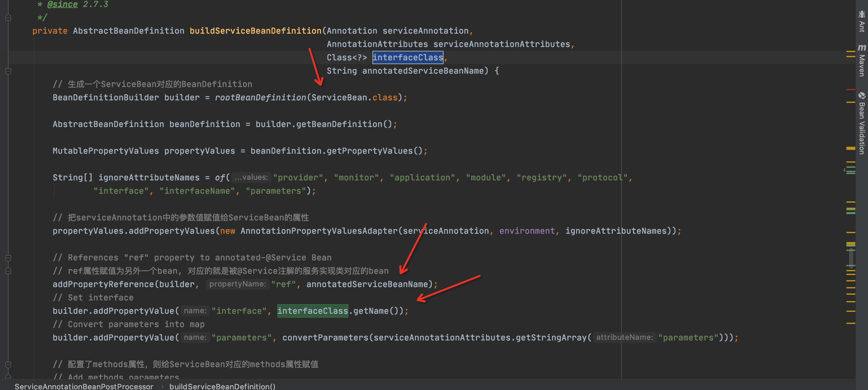Open the Bean Validation tool window

tap(862, 123)
